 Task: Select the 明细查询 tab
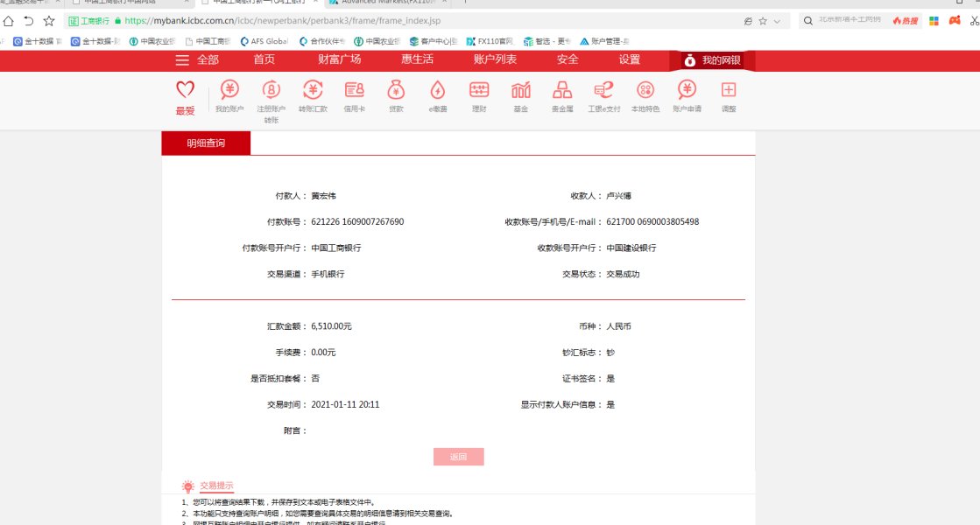206,143
